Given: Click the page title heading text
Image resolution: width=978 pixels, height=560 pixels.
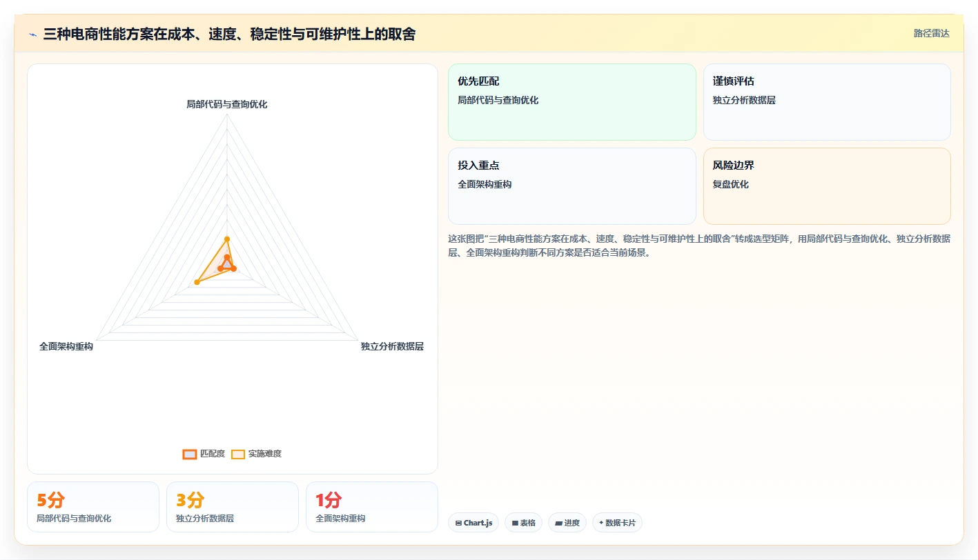Looking at the screenshot, I should coord(229,34).
